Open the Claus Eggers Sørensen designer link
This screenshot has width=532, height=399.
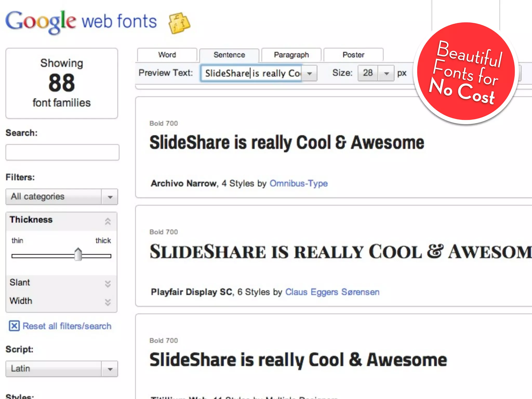tap(332, 292)
